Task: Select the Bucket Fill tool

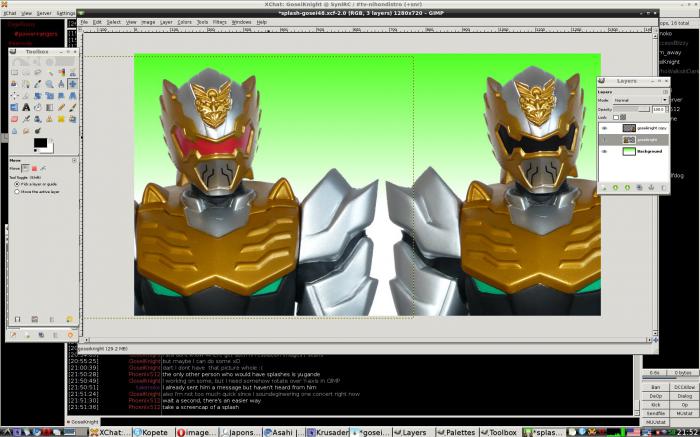Action: (x=38, y=107)
